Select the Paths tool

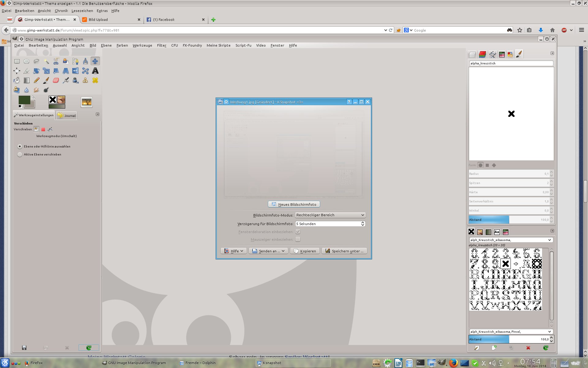[76, 61]
